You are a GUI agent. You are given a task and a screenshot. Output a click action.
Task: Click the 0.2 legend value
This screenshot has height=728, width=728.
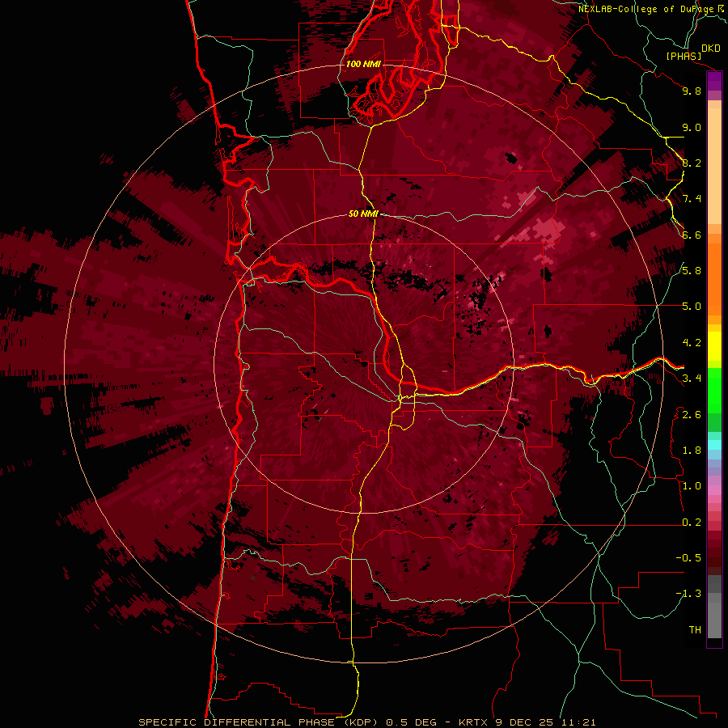click(692, 523)
